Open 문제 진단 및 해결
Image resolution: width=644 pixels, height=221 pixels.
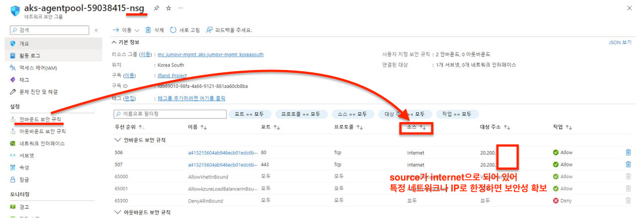[38, 91]
